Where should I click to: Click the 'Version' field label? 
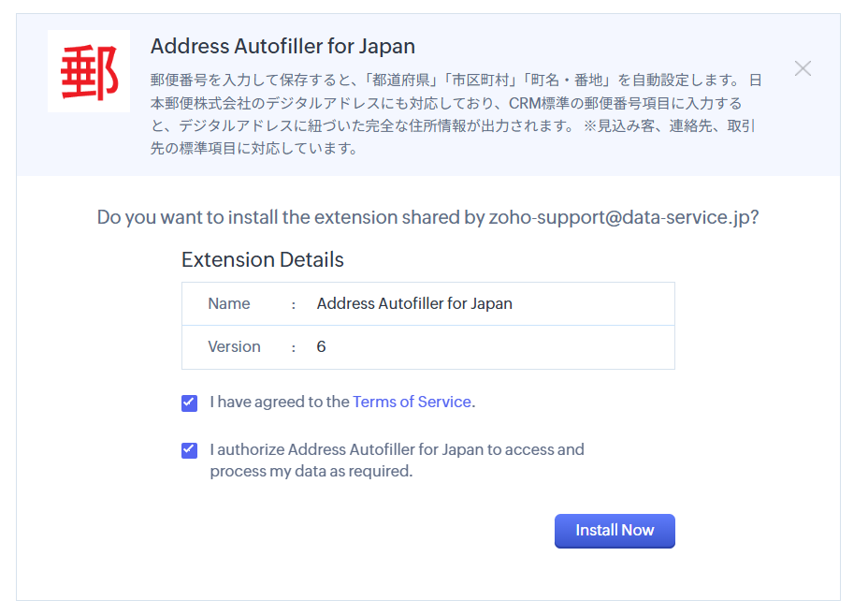coord(234,347)
